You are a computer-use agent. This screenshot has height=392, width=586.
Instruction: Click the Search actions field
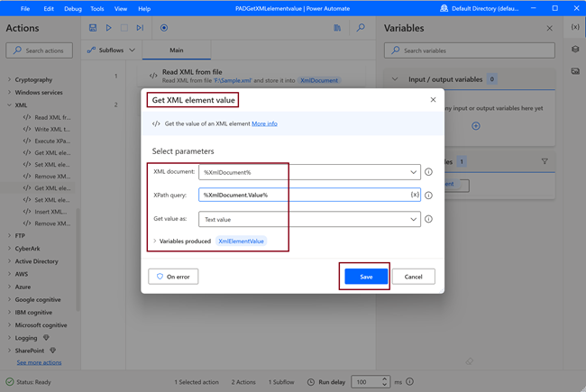tap(40, 50)
